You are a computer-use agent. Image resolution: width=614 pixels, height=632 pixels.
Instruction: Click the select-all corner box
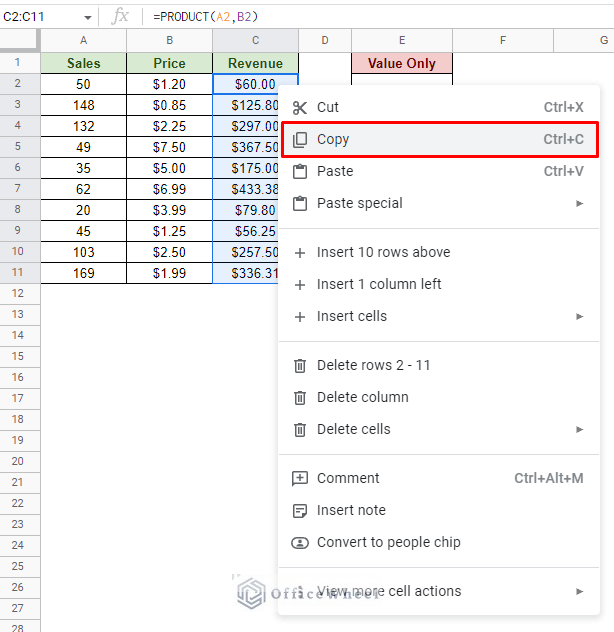click(20, 40)
